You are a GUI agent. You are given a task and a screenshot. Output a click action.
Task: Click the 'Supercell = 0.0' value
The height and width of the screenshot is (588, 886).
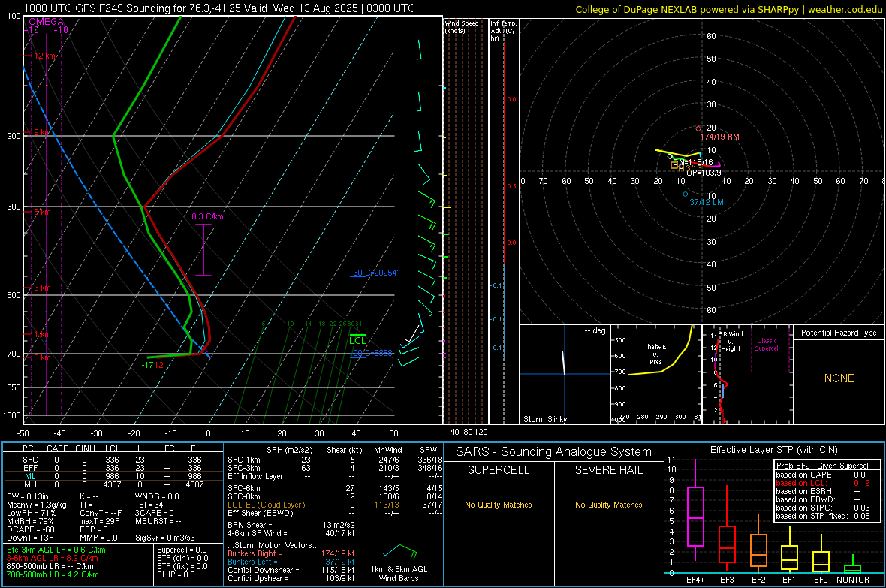182,550
